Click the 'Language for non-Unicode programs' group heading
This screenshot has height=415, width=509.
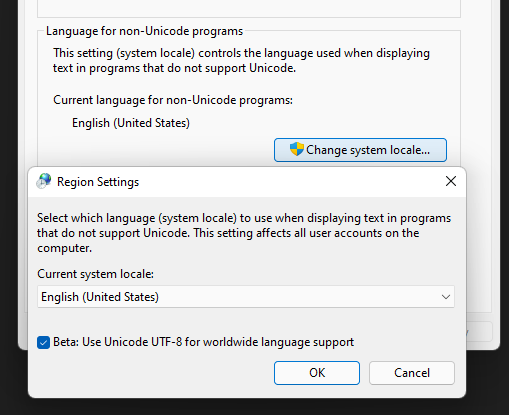[144, 31]
